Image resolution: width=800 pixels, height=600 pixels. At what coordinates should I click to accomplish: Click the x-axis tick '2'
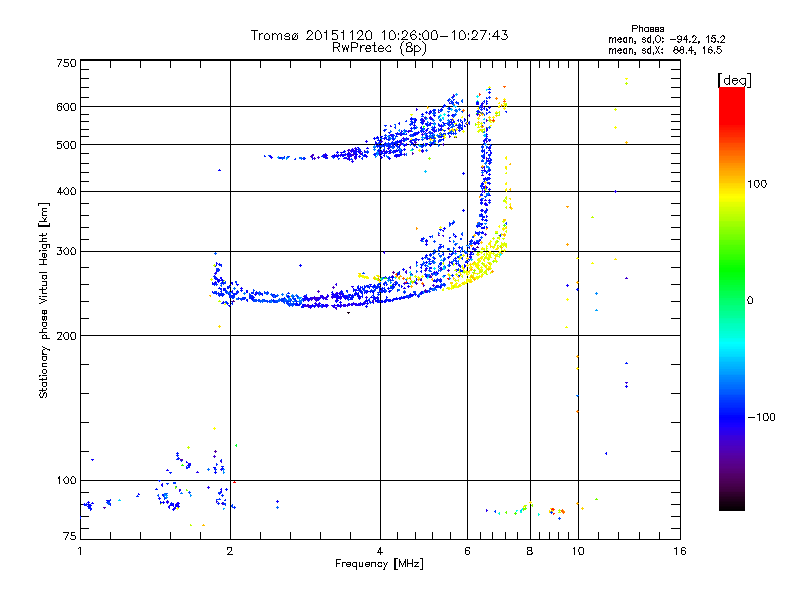(x=230, y=551)
